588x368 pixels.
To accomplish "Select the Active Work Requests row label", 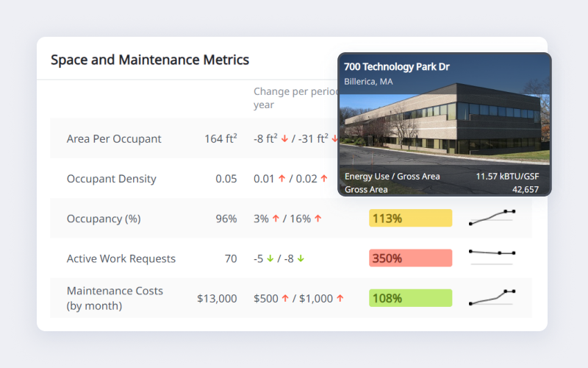I will pyautogui.click(x=121, y=258).
